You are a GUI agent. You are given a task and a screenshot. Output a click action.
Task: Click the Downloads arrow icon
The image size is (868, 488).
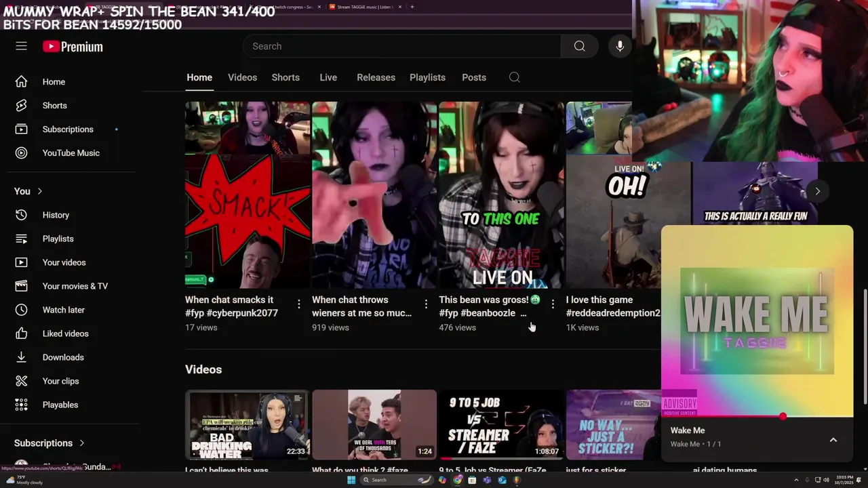(21, 357)
